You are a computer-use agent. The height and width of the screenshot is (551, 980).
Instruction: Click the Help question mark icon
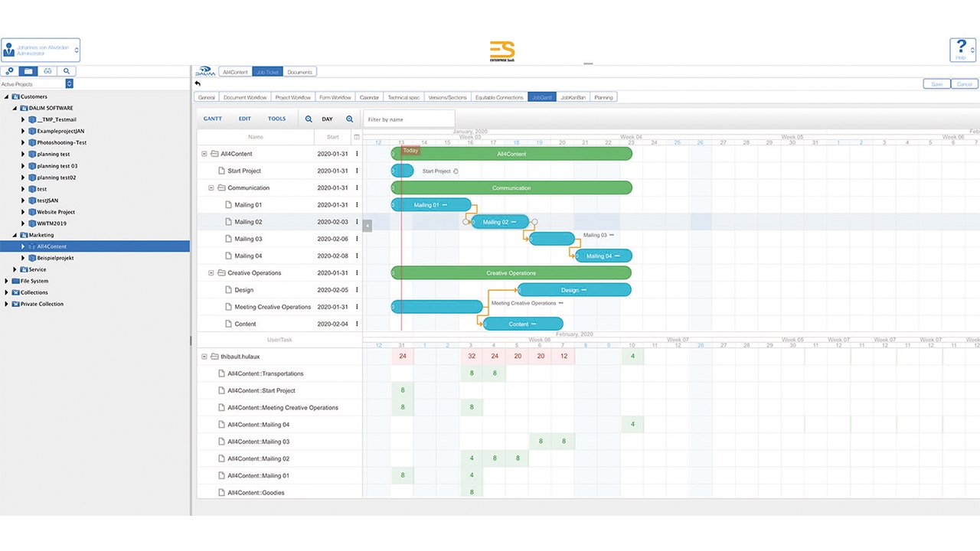click(x=962, y=50)
